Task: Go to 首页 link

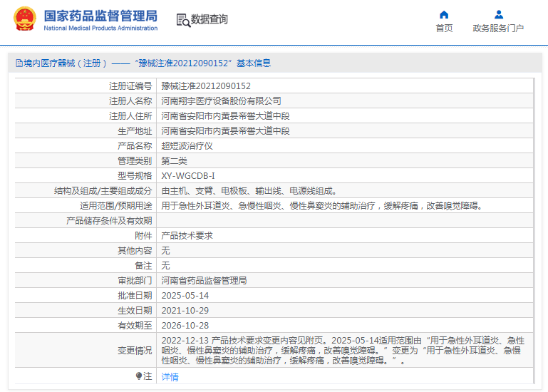Action: pyautogui.click(x=444, y=28)
